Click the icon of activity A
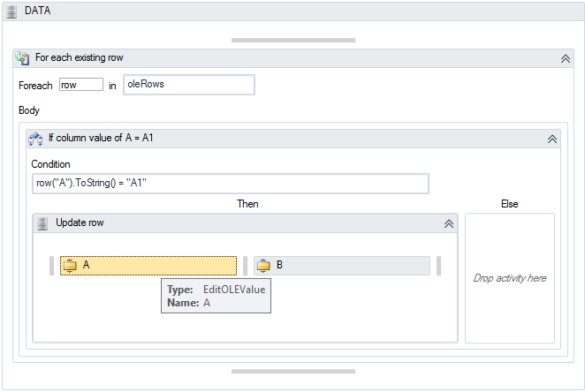The height and width of the screenshot is (392, 585). pyautogui.click(x=71, y=265)
